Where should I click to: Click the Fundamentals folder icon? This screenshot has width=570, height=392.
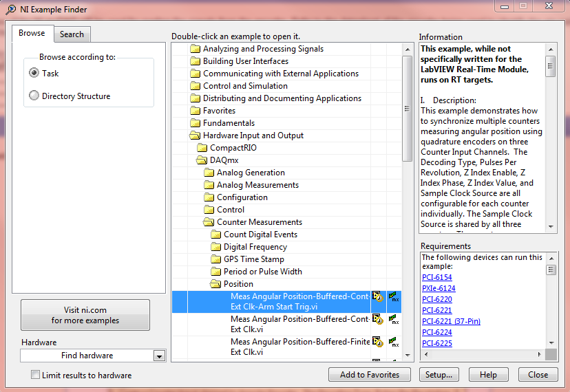(196, 123)
